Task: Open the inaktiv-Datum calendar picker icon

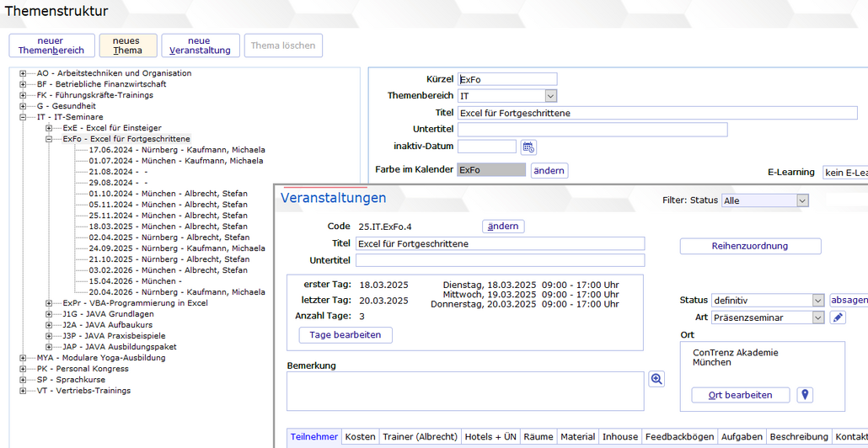Action: tap(528, 147)
